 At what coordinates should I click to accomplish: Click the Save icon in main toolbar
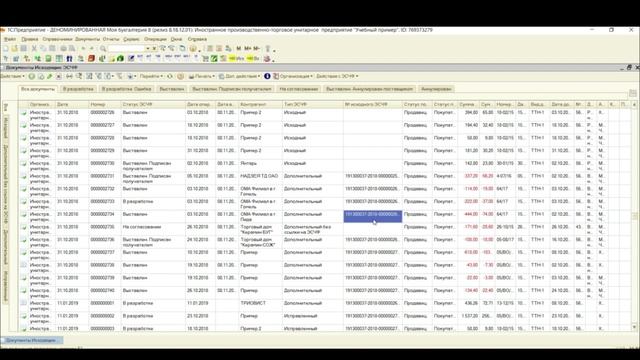coord(24,49)
